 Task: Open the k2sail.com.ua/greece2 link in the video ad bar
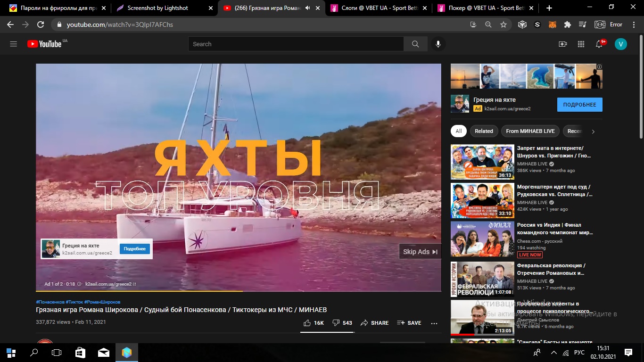click(x=111, y=284)
